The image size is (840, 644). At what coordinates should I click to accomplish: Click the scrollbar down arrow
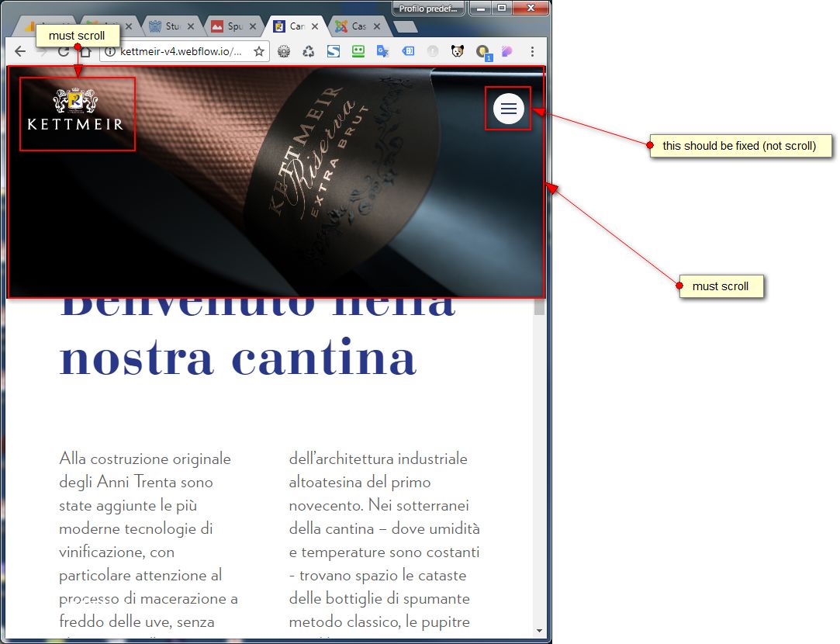click(539, 631)
